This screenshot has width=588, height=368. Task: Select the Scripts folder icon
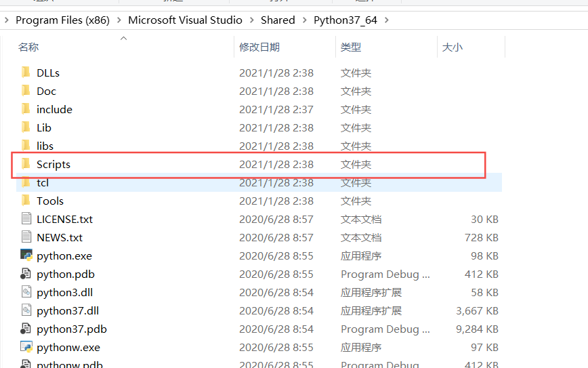[26, 163]
